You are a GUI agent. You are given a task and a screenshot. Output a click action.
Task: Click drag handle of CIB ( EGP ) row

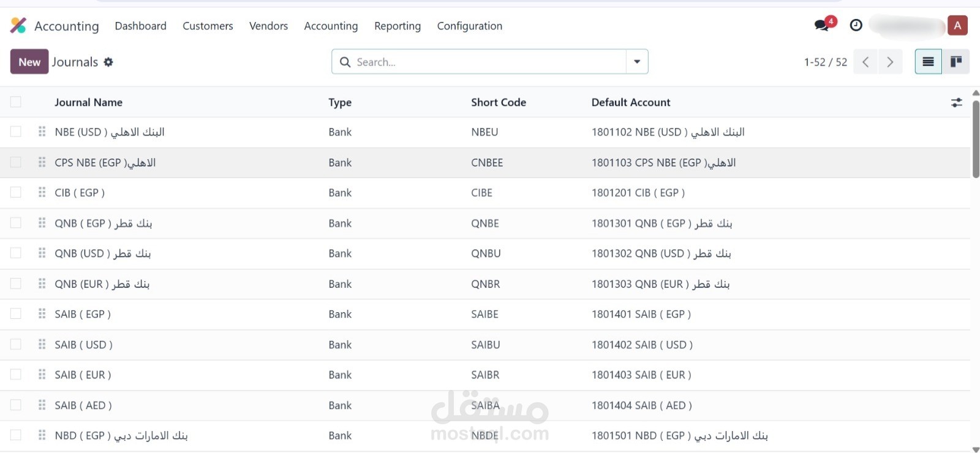(42, 193)
